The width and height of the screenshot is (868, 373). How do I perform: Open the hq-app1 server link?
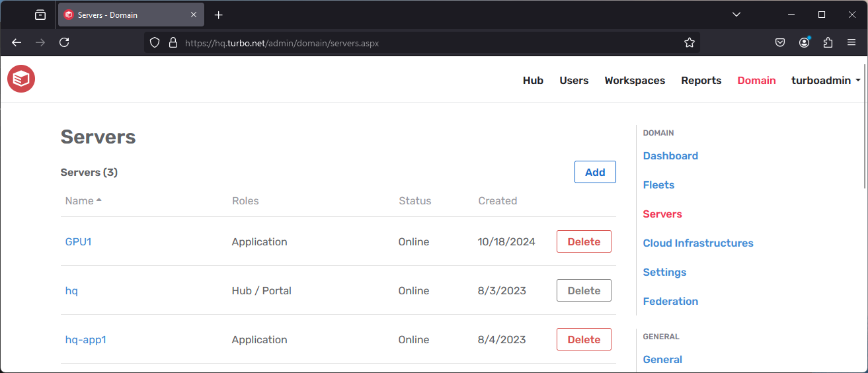[x=86, y=340]
